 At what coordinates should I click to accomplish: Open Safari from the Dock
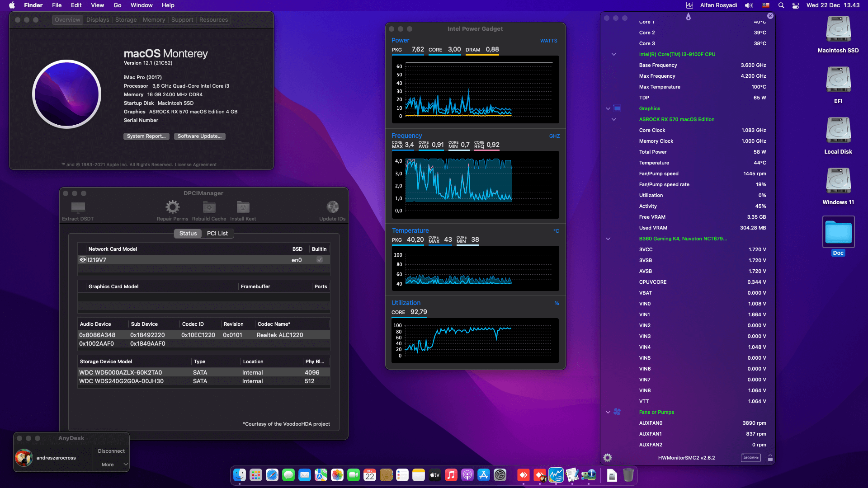[272, 475]
